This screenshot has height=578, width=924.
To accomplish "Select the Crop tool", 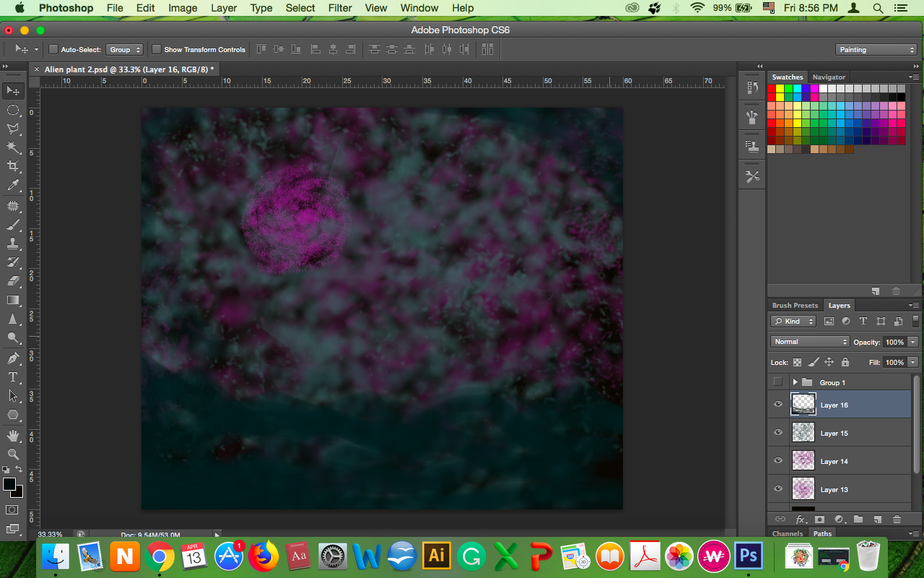I will coord(13,167).
